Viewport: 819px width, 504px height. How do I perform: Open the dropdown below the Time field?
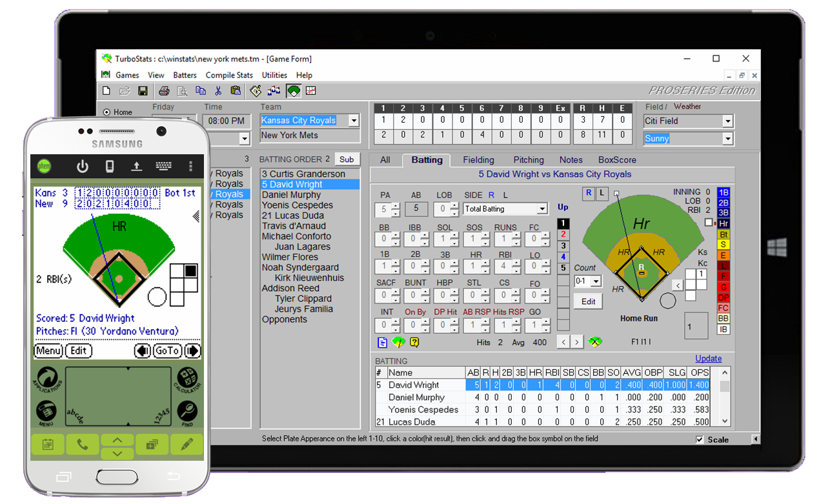[244, 138]
